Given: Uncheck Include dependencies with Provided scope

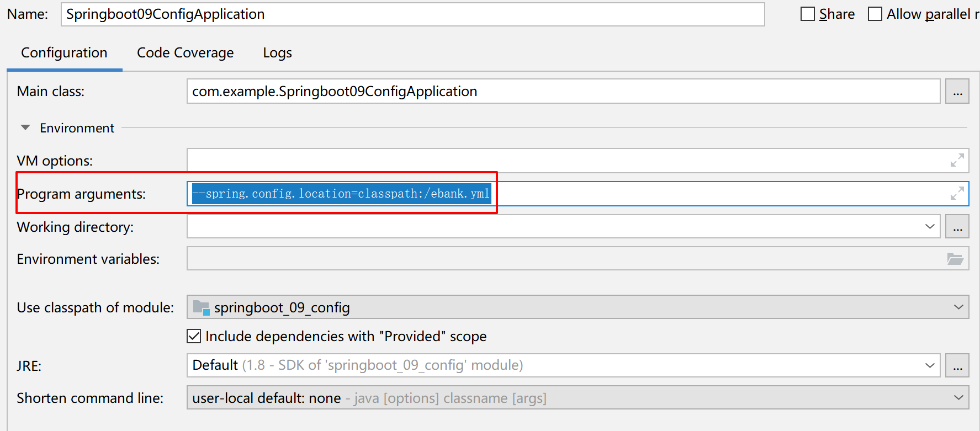Looking at the screenshot, I should (194, 336).
